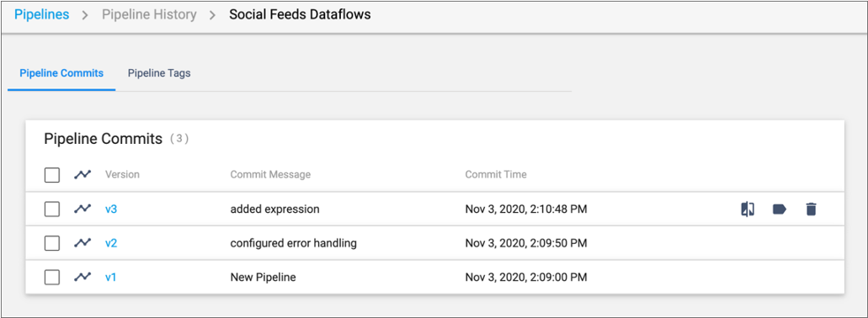This screenshot has height=318, width=868.
Task: Click the graph line icon beside v2
Action: pyautogui.click(x=83, y=243)
